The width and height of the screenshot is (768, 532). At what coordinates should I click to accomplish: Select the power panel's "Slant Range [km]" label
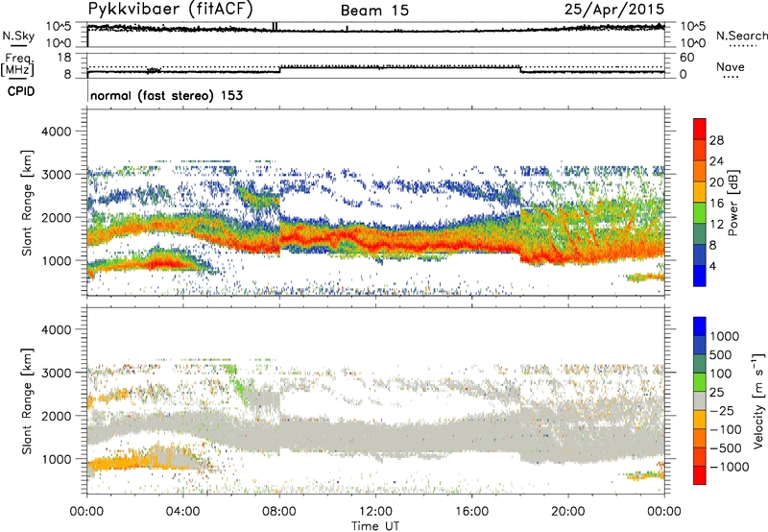point(27,203)
